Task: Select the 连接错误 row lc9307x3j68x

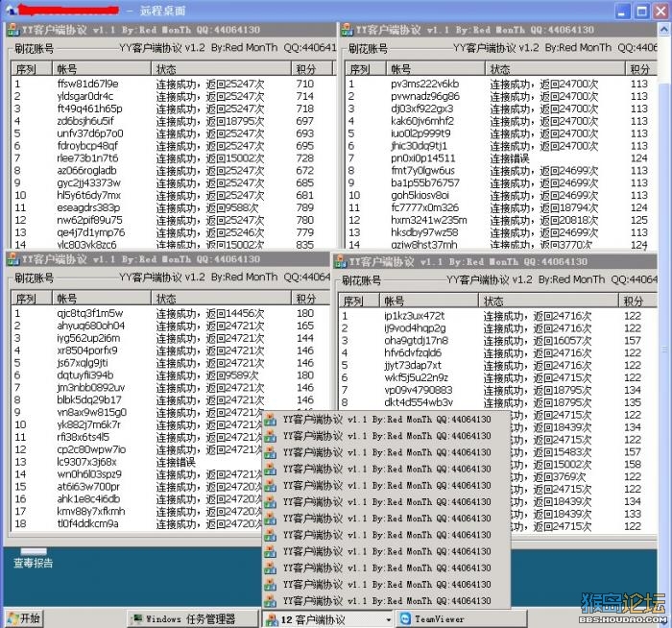Action: coord(137,462)
